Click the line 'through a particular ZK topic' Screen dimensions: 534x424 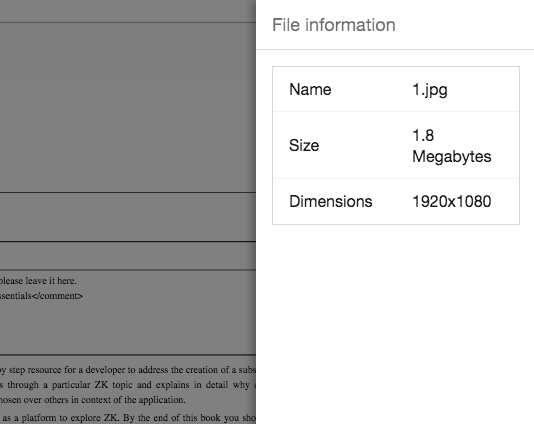pos(128,385)
